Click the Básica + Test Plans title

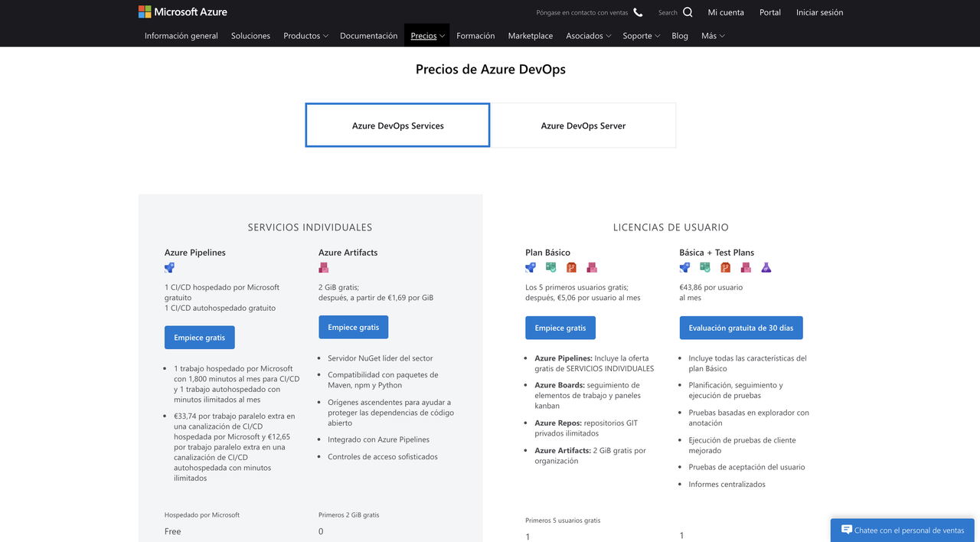pos(717,252)
